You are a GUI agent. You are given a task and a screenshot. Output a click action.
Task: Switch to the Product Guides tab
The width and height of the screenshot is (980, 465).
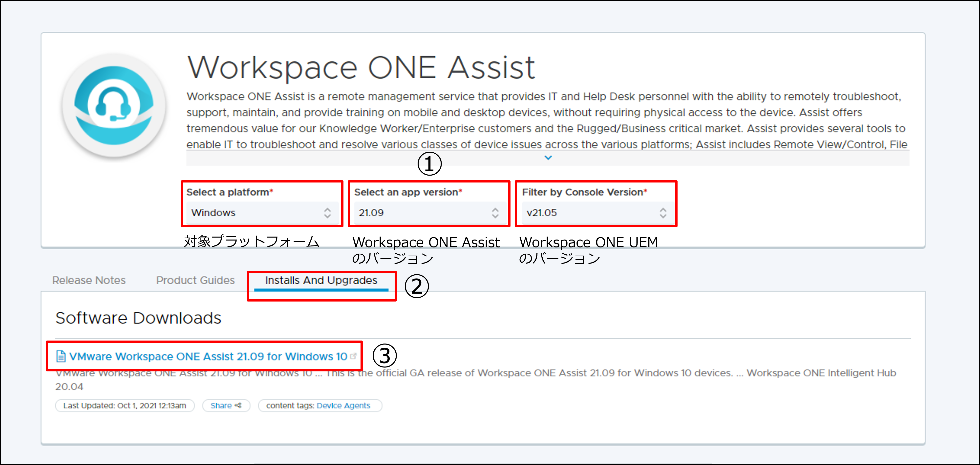[x=195, y=280]
